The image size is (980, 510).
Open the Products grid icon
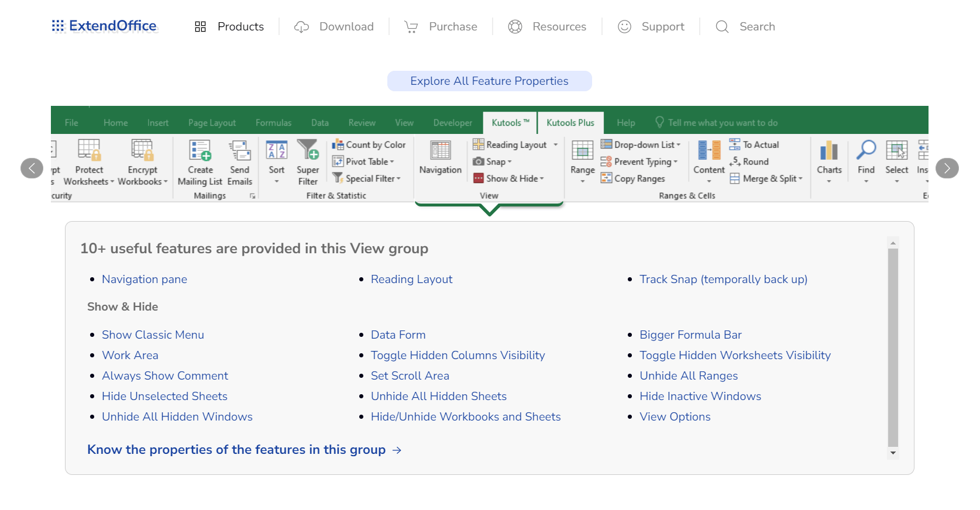pos(200,26)
